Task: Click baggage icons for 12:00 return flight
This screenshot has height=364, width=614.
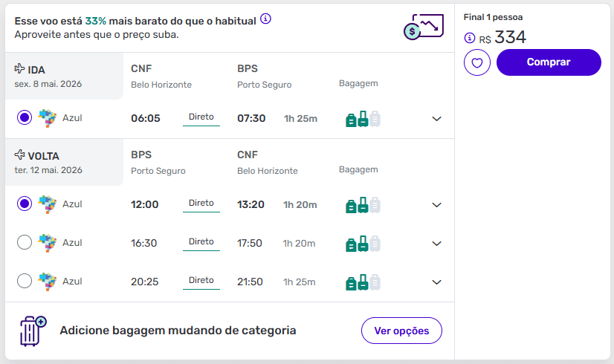Action: tap(363, 205)
